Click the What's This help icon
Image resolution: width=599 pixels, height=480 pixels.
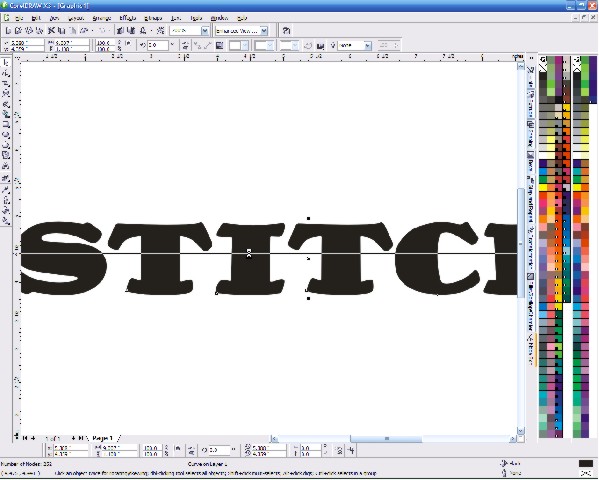point(286,31)
